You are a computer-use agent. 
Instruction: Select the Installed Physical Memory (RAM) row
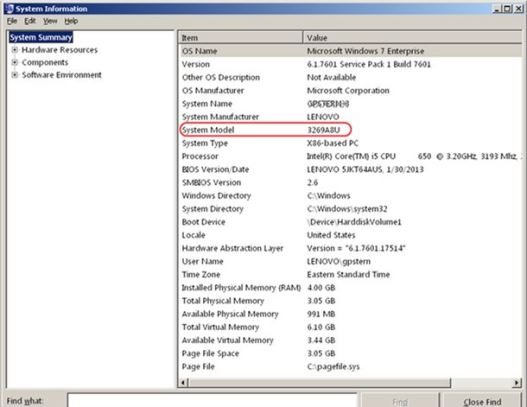click(x=350, y=287)
